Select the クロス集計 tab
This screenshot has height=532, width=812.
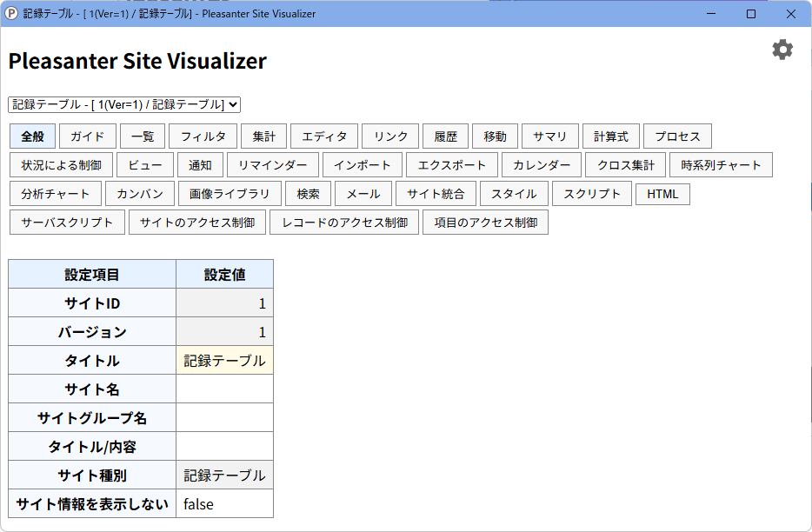pos(626,164)
